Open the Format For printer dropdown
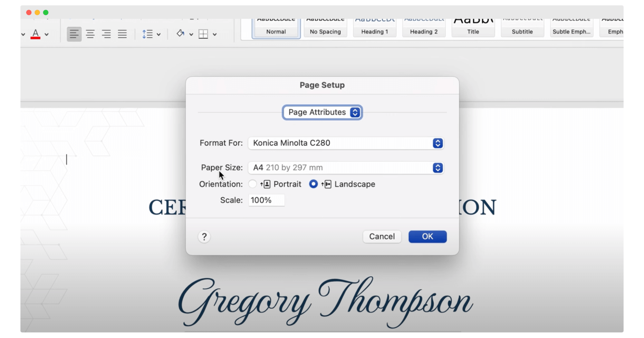 click(346, 143)
